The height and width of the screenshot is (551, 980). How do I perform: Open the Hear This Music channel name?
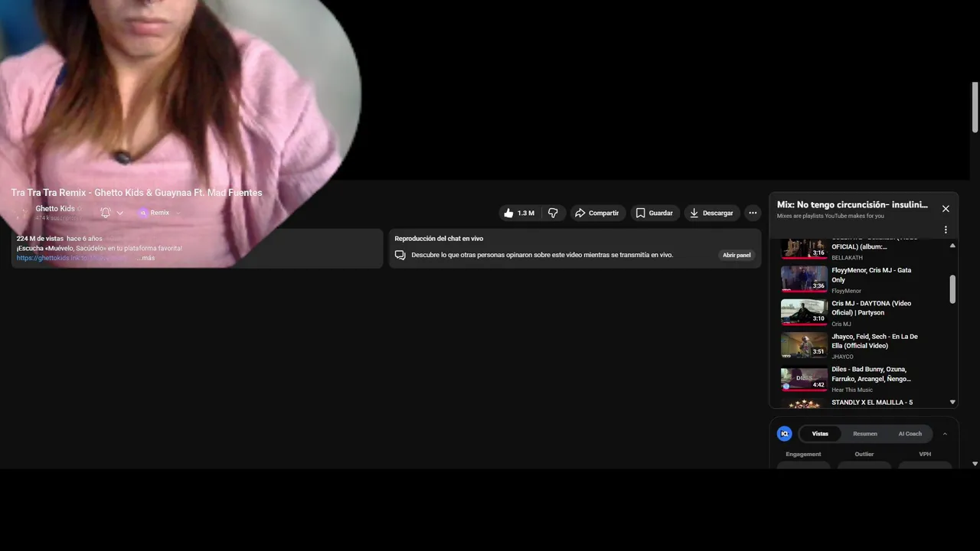tap(852, 390)
